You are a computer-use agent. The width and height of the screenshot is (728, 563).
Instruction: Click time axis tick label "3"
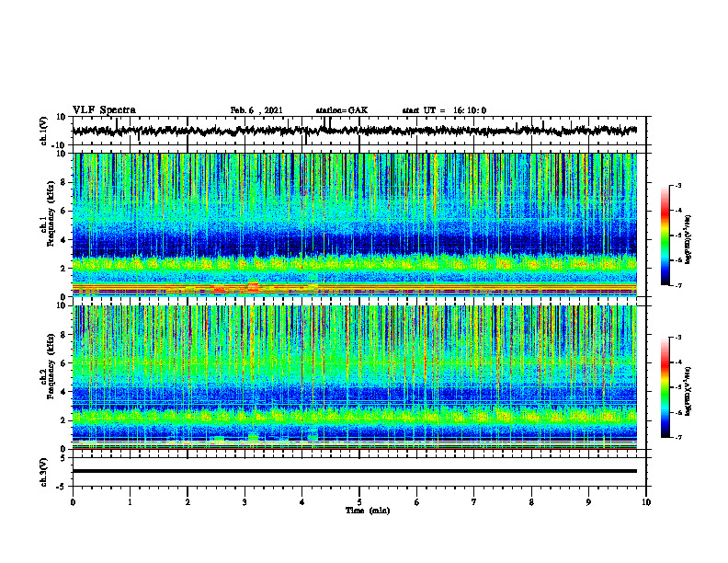pos(245,502)
